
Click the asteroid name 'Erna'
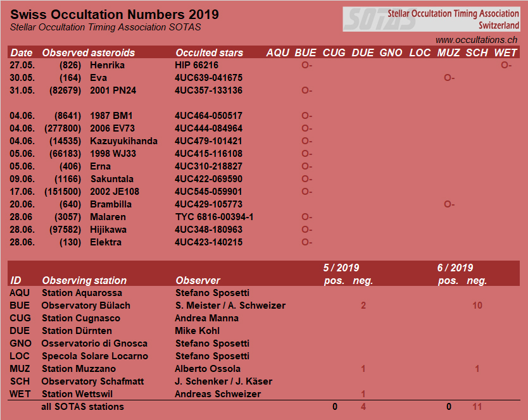[x=100, y=166]
